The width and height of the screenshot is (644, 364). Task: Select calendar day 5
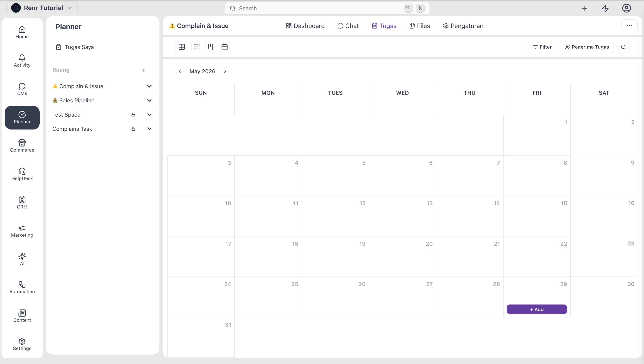pos(335,175)
